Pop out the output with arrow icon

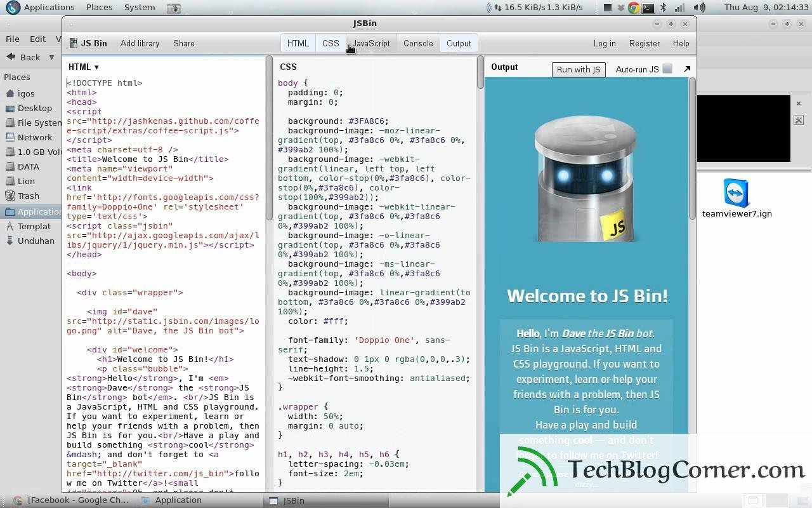click(687, 69)
